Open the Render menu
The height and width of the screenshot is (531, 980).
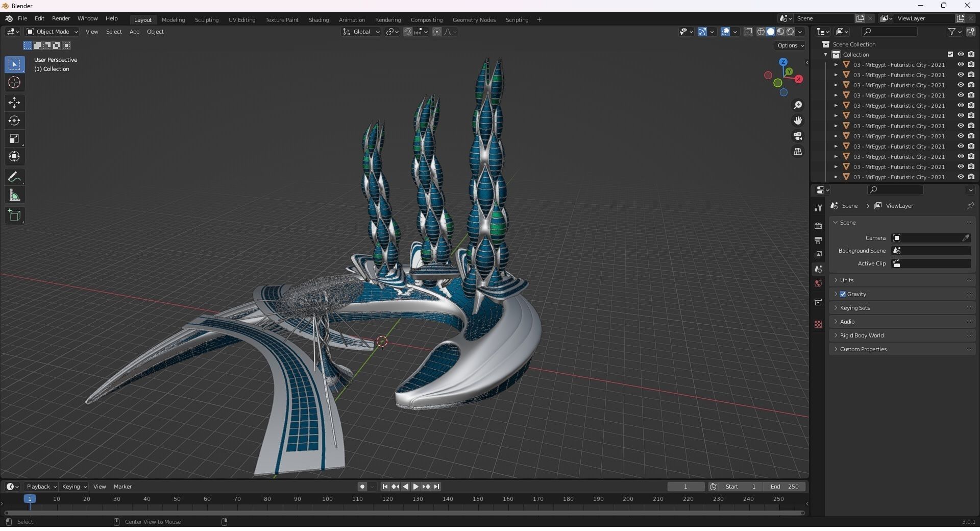point(61,18)
